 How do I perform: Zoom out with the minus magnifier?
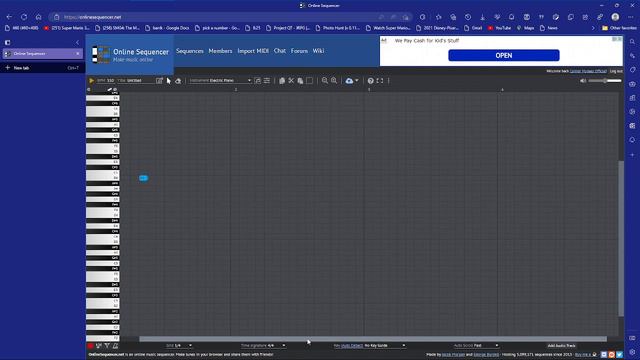coord(324,81)
